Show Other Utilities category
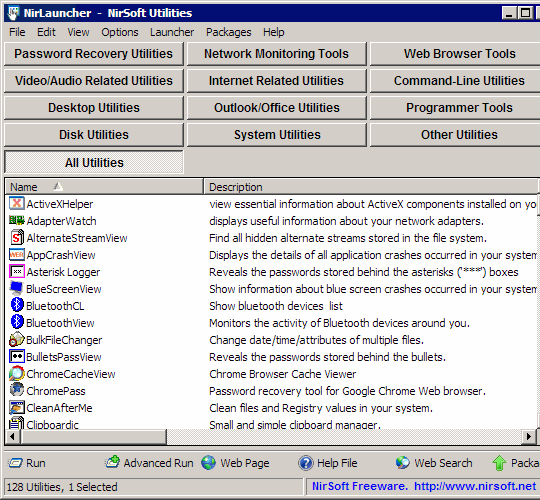 (x=455, y=135)
